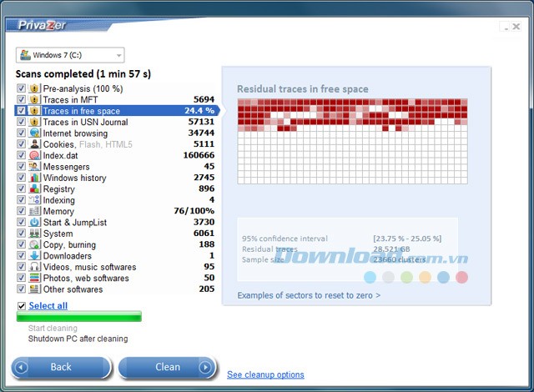Open the title bar dropdown arrow menu

coord(506,27)
